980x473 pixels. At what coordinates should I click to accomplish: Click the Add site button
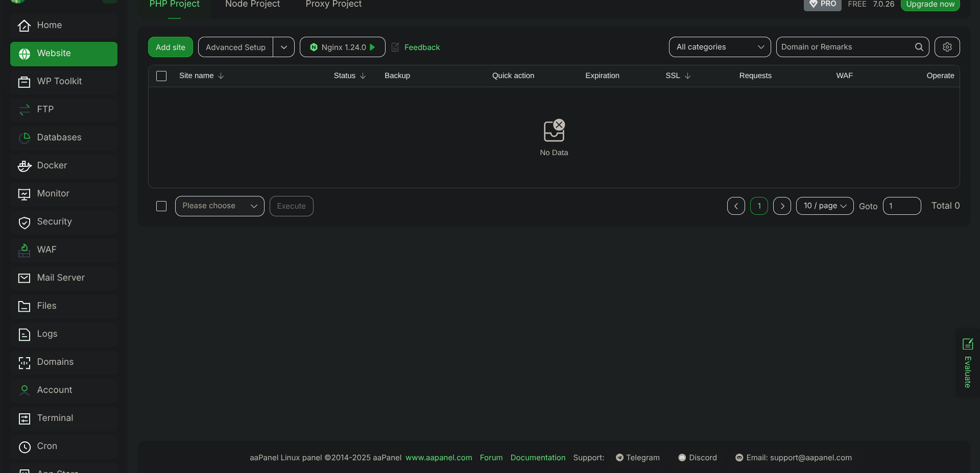171,47
